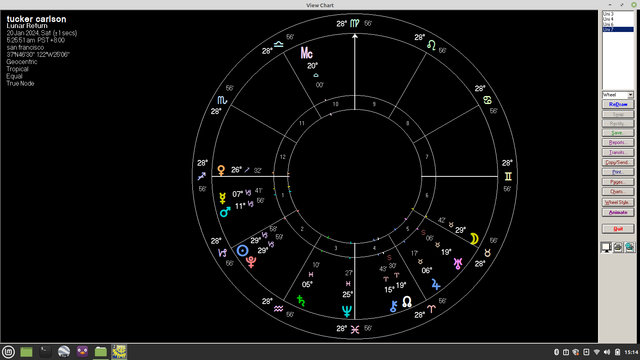Start chart Animate button
640x360 pixels.
point(618,213)
